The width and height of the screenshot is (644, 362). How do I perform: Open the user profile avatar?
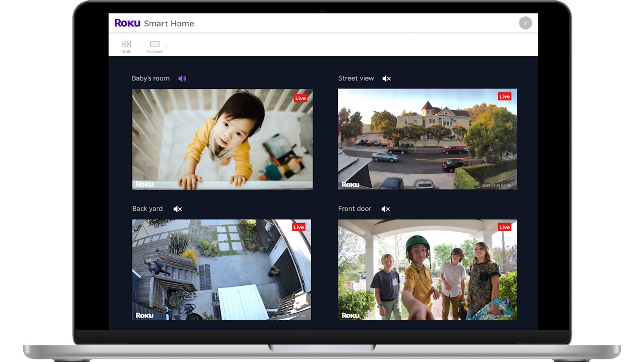[x=525, y=23]
